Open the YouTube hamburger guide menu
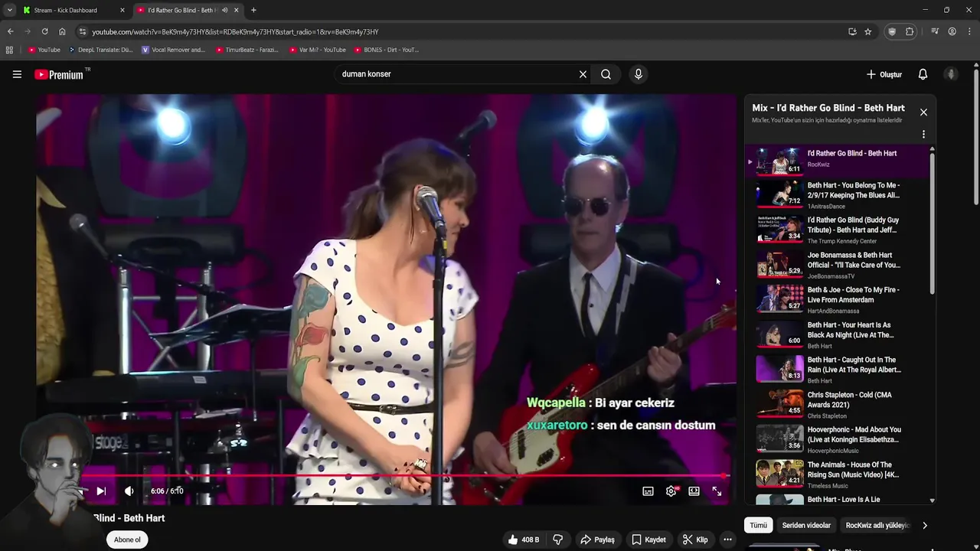The height and width of the screenshot is (551, 980). tap(17, 74)
